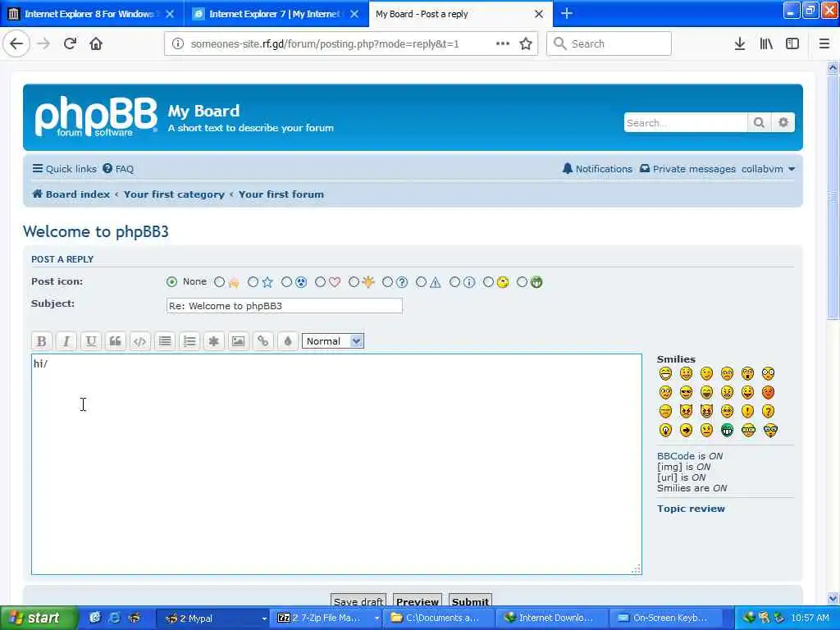Go to Your first forum
This screenshot has height=630, width=840.
click(x=281, y=194)
